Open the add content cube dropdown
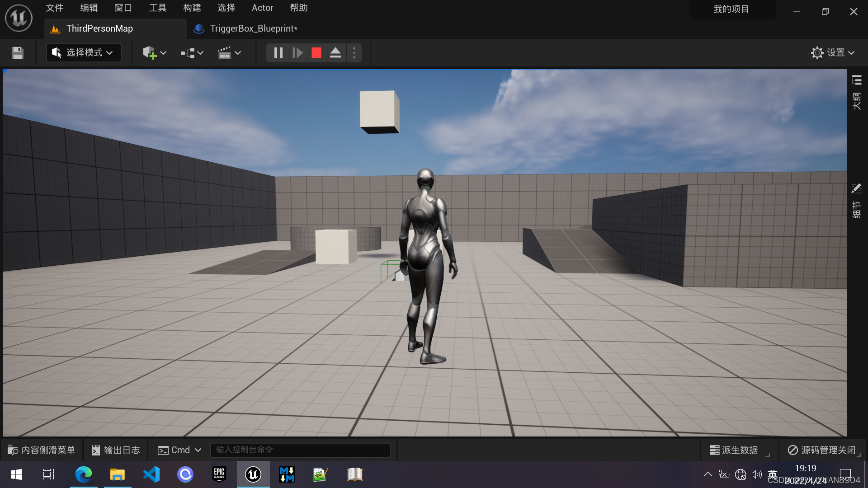 coord(155,53)
